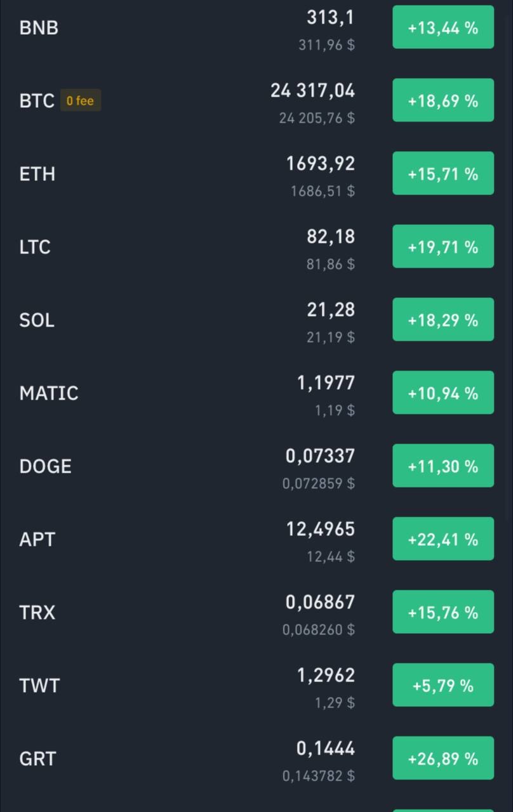Click the MATIC +10,94 % change button
513x812 pixels.
pyautogui.click(x=443, y=393)
